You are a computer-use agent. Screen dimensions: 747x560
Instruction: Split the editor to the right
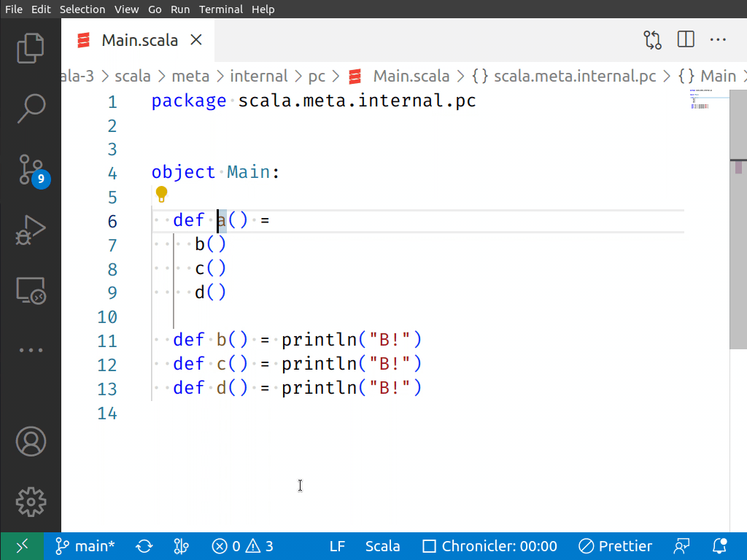[x=686, y=39]
